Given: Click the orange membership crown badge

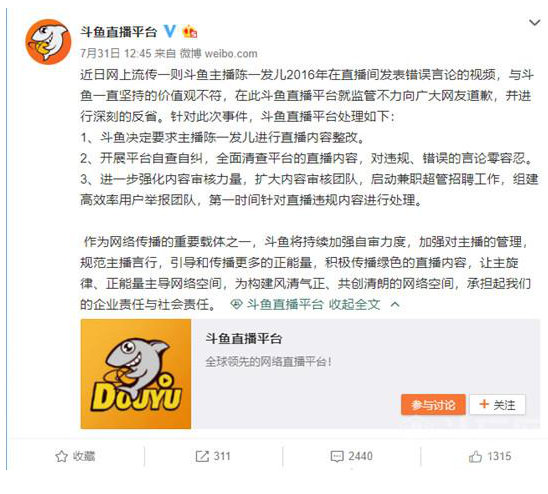Looking at the screenshot, I should 190,31.
